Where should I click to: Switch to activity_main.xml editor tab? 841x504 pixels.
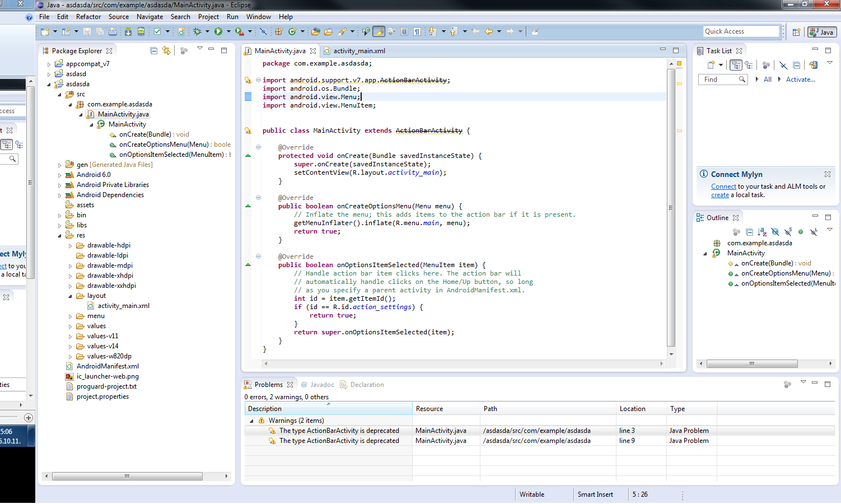[354, 51]
